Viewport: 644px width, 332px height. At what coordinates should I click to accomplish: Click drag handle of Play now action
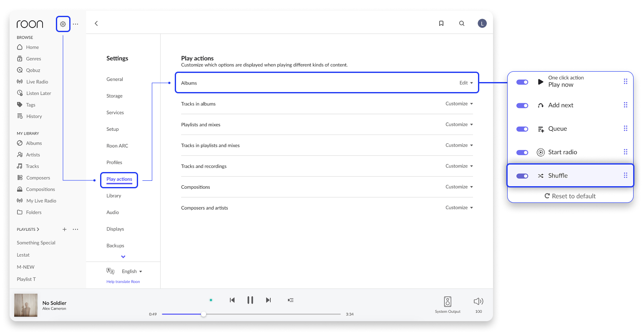tap(625, 81)
